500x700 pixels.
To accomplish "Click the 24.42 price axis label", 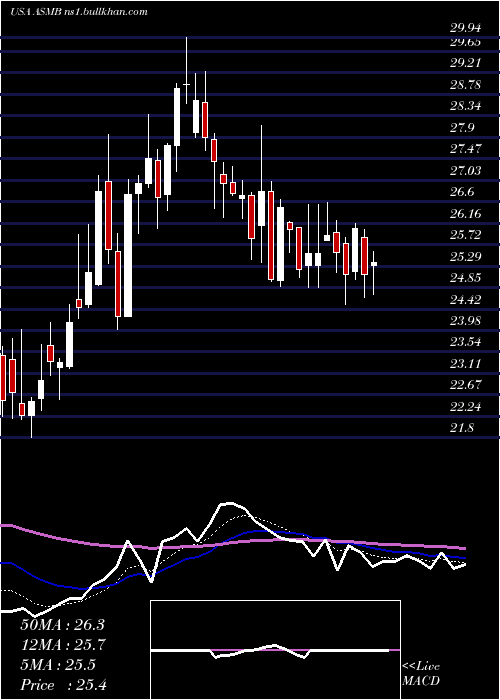I will point(466,299).
